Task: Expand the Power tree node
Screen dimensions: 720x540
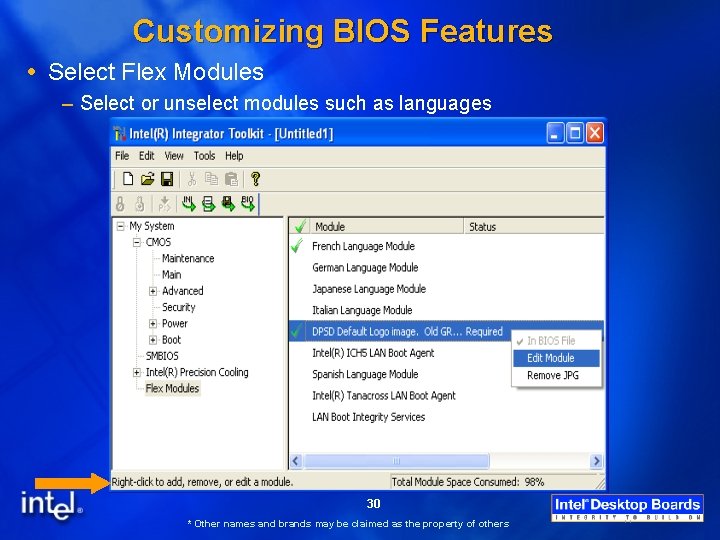Action: coord(153,324)
